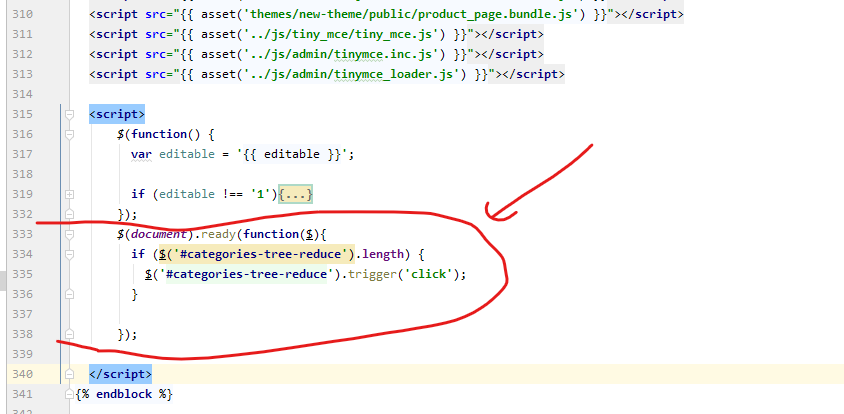This screenshot has height=414, width=844.
Task: Click the '../js/admin/tinymce_loader.js' asset path
Action: tap(353, 74)
